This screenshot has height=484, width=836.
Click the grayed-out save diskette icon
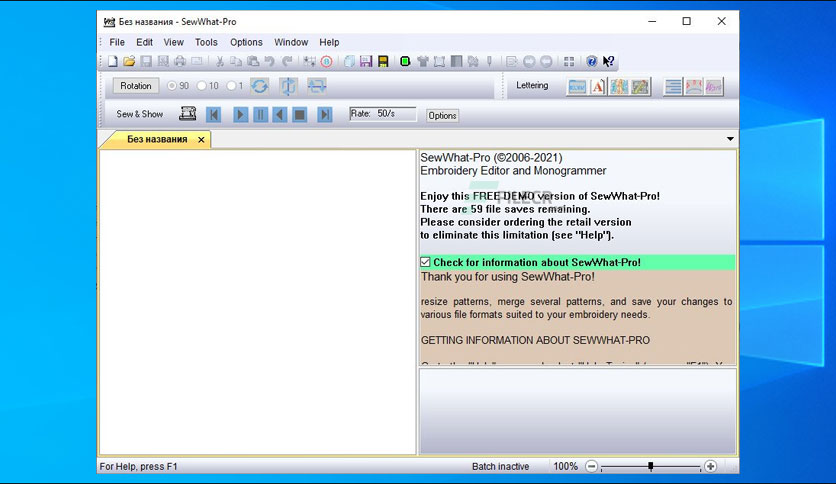(x=146, y=61)
